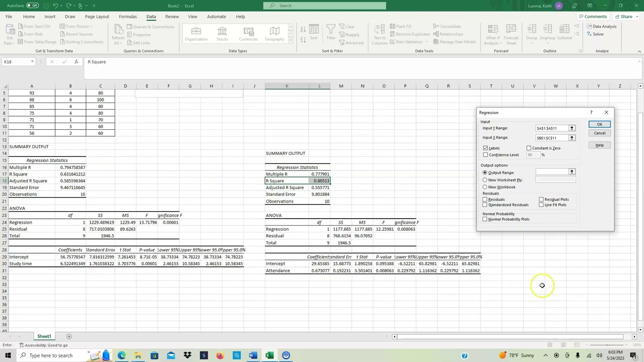
Task: Click Sort A to Z icon
Action: tap(303, 29)
